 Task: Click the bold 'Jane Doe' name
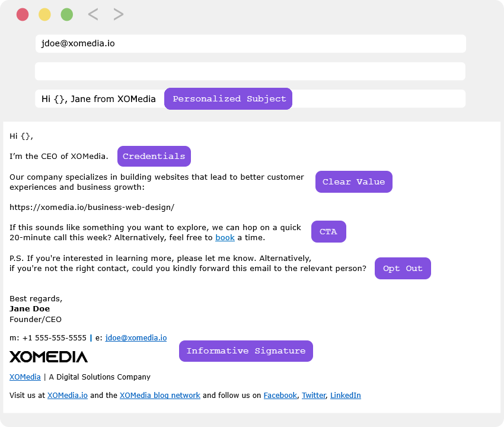(30, 308)
